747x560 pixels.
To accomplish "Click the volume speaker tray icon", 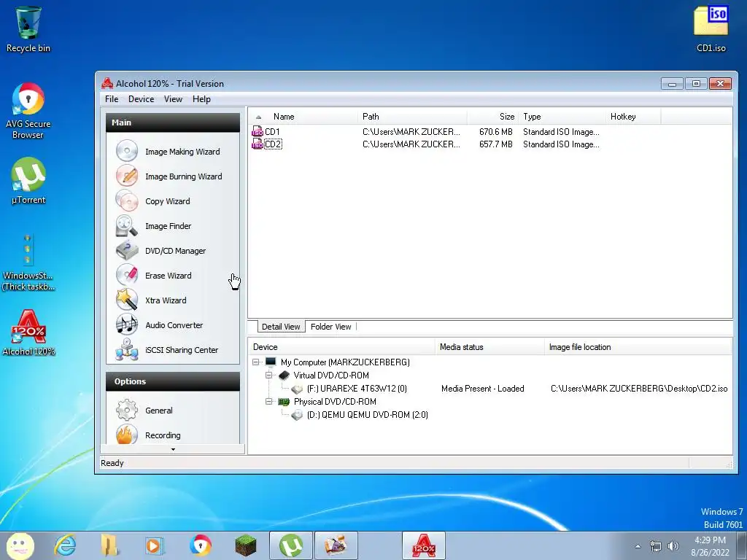I will click(673, 546).
